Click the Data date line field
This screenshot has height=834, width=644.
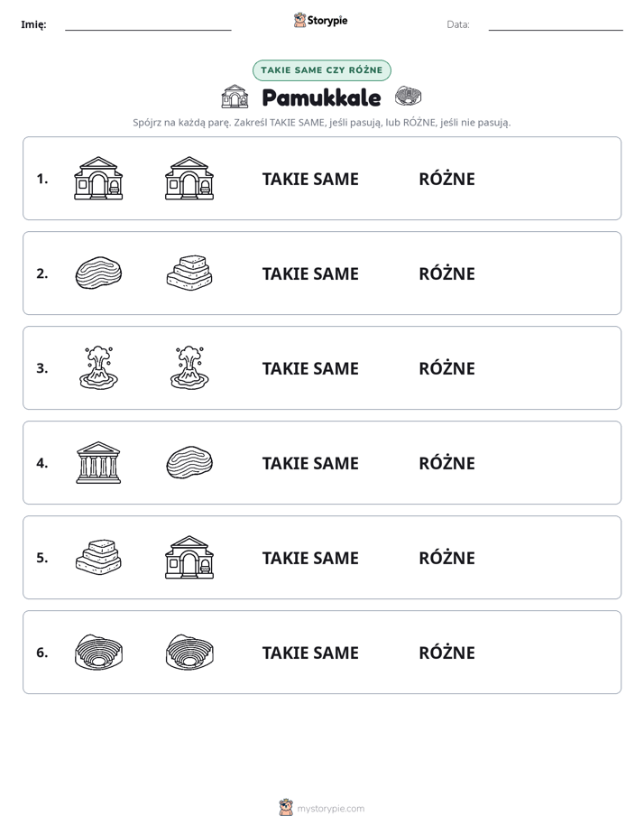tap(556, 24)
